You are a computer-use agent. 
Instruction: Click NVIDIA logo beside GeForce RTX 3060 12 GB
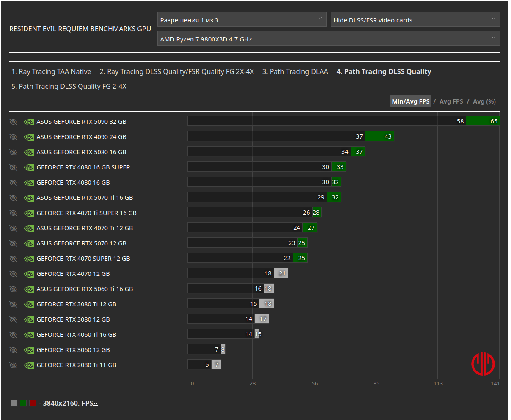(x=29, y=350)
